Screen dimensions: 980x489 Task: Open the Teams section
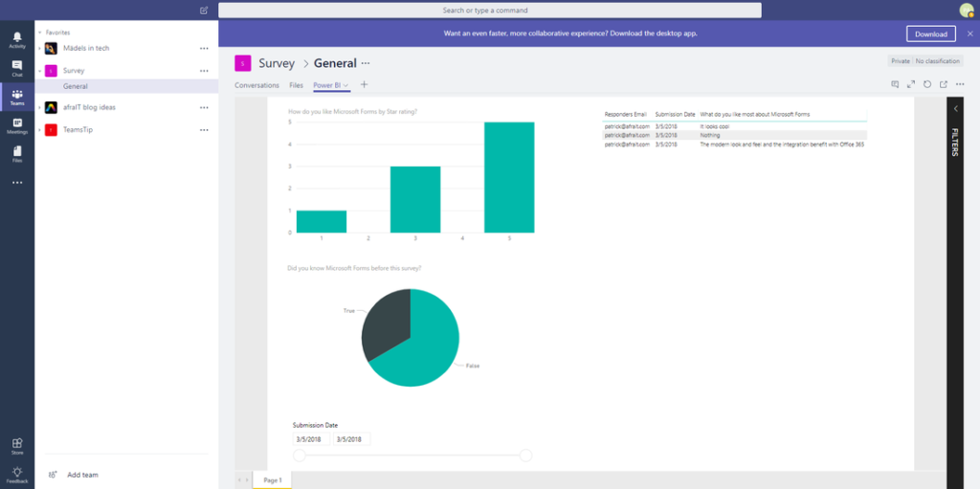click(x=17, y=97)
